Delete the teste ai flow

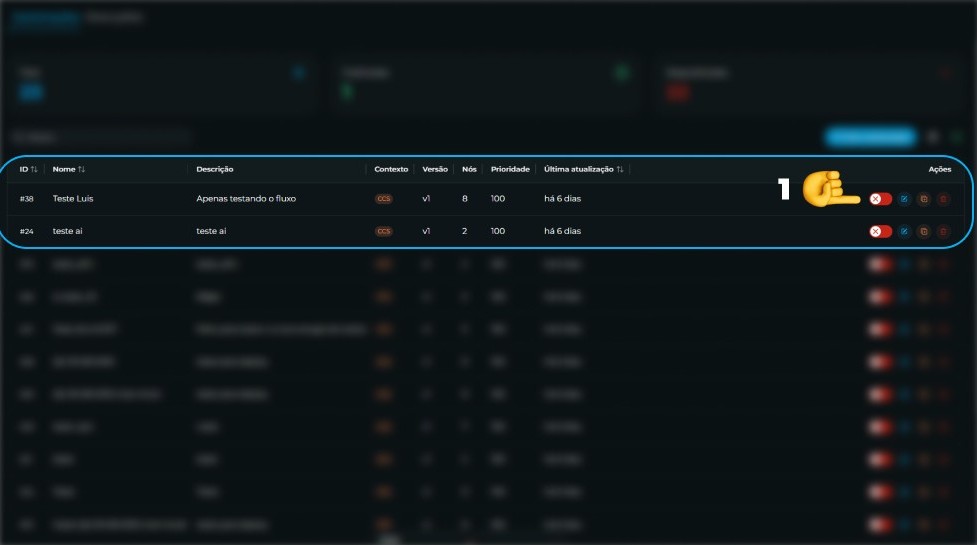tap(943, 231)
